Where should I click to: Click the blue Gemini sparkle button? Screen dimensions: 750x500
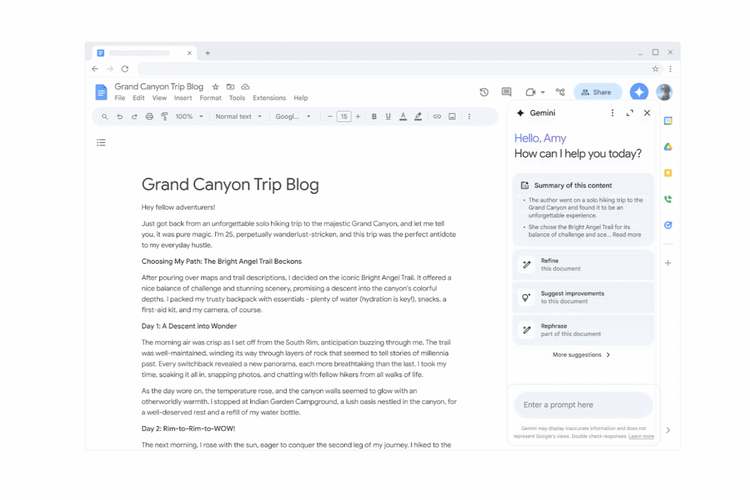639,92
